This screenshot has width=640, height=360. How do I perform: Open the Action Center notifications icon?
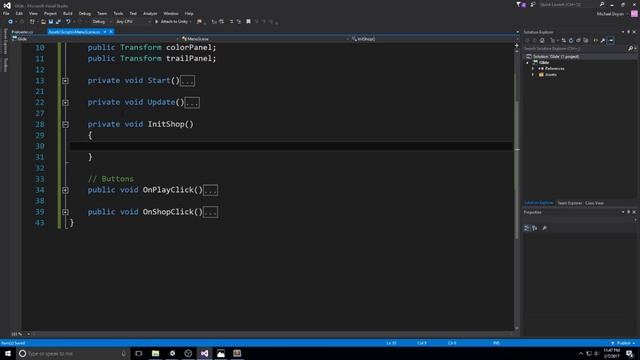[x=630, y=353]
